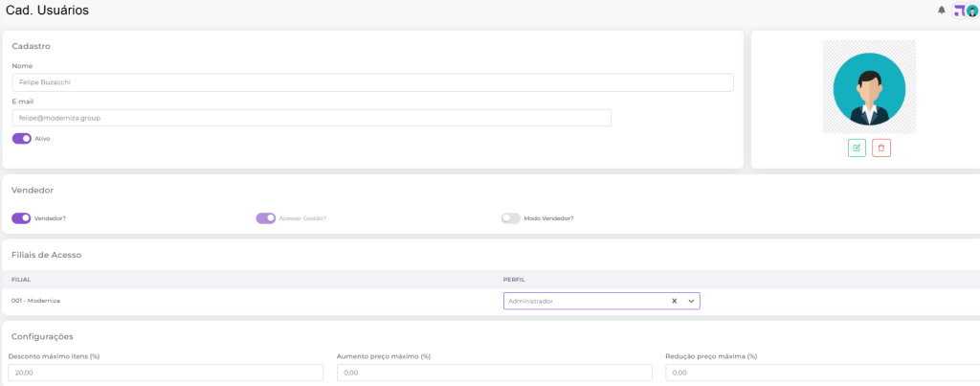
Task: Click the PERFIL column header
Action: (x=514, y=280)
